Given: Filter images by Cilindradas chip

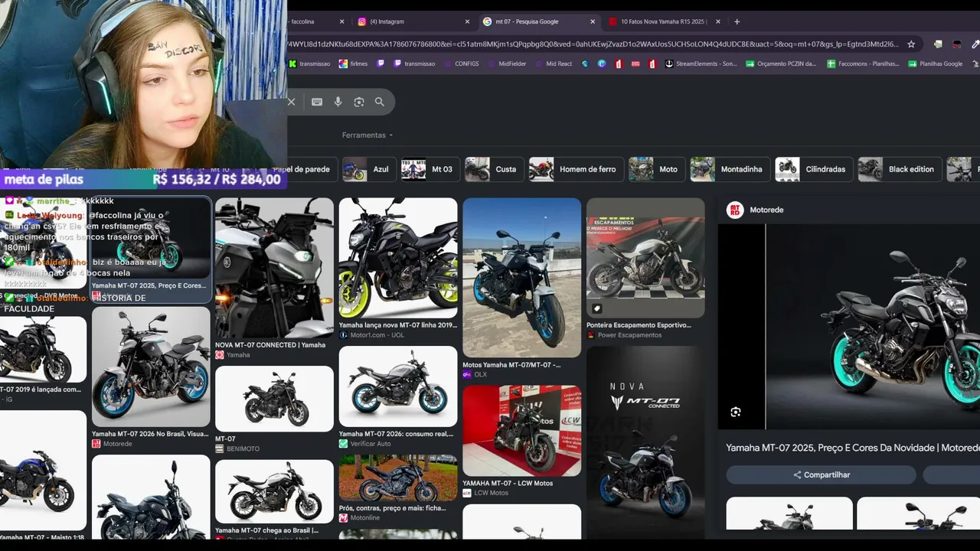Looking at the screenshot, I should [812, 169].
